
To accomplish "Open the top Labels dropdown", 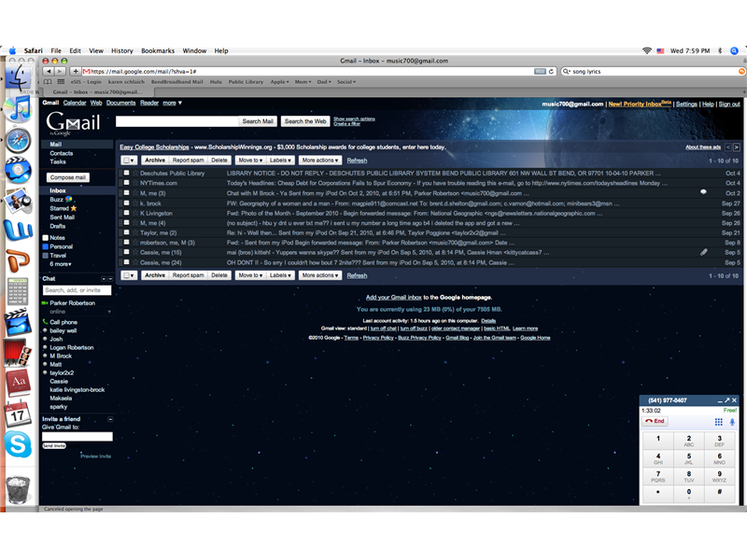I will (280, 161).
